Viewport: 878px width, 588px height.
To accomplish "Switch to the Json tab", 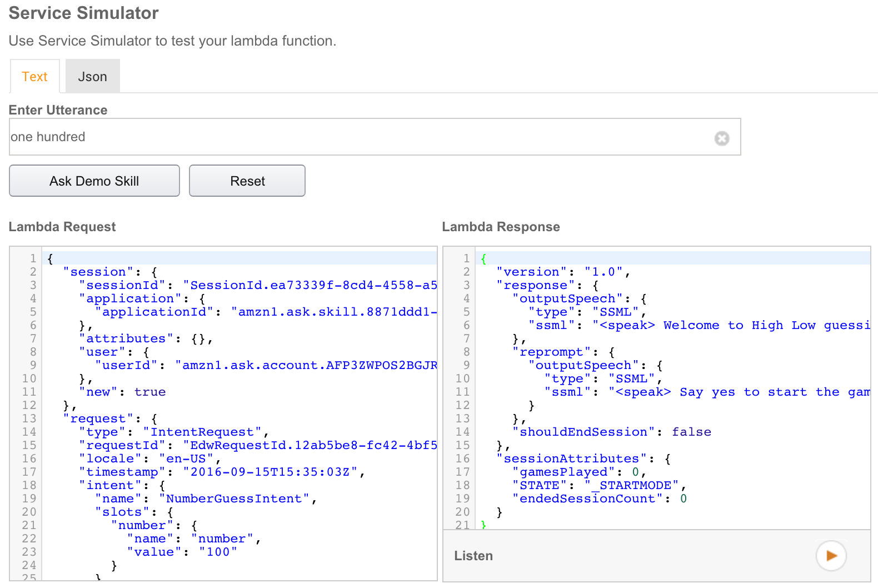I will (92, 77).
